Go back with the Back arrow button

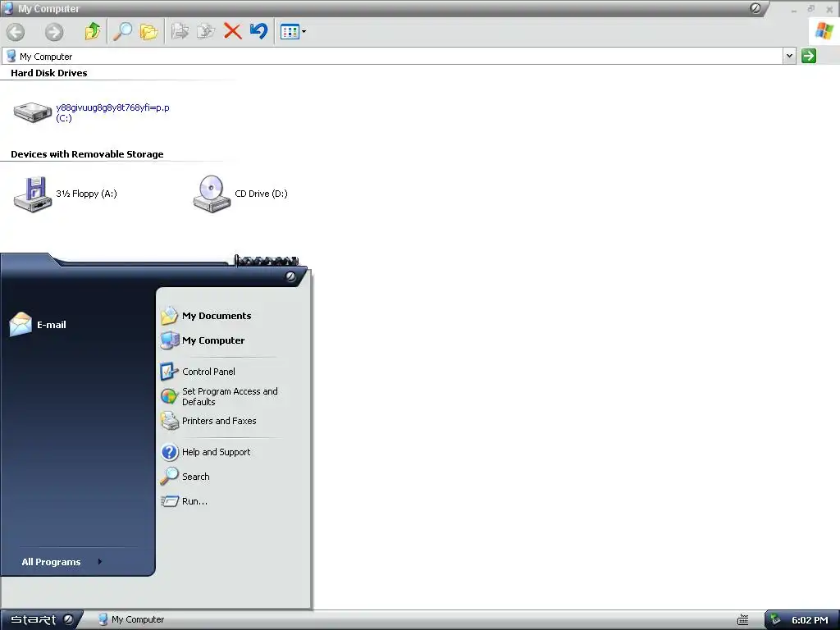(16, 32)
